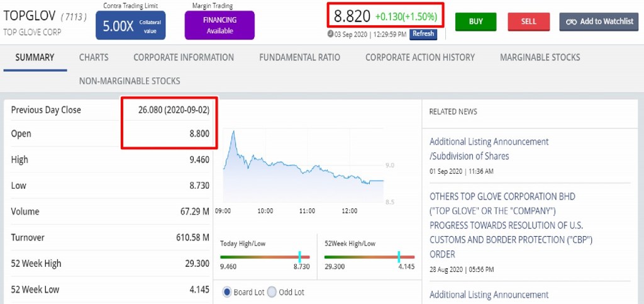
Task: Open the Non-Marginable Stocks tab
Action: [130, 81]
